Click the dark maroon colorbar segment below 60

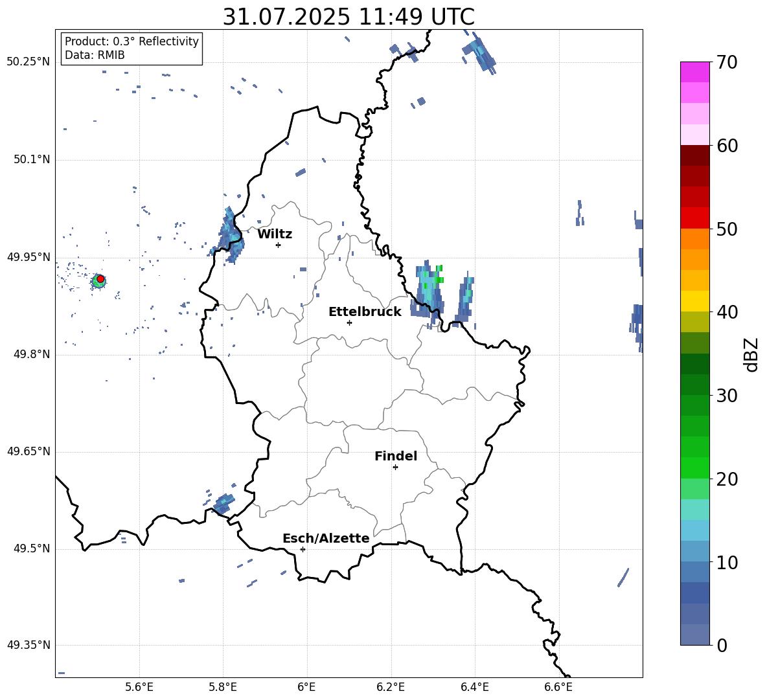[x=694, y=155]
